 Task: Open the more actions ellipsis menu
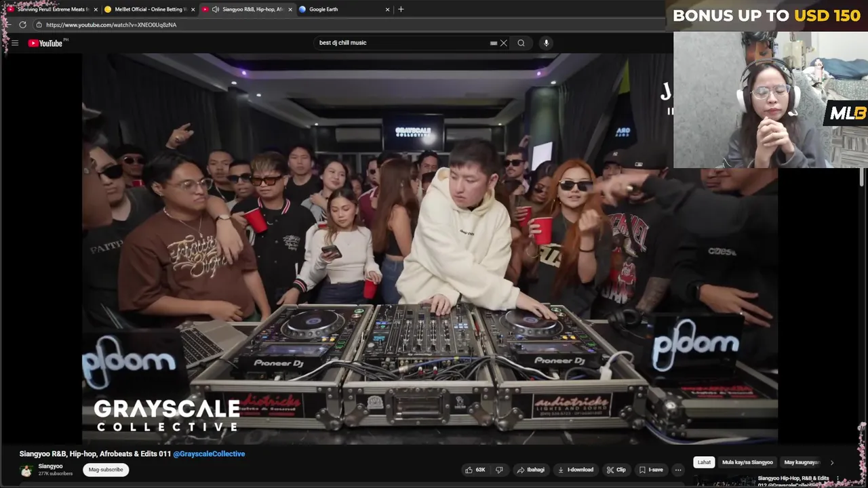[x=677, y=470]
